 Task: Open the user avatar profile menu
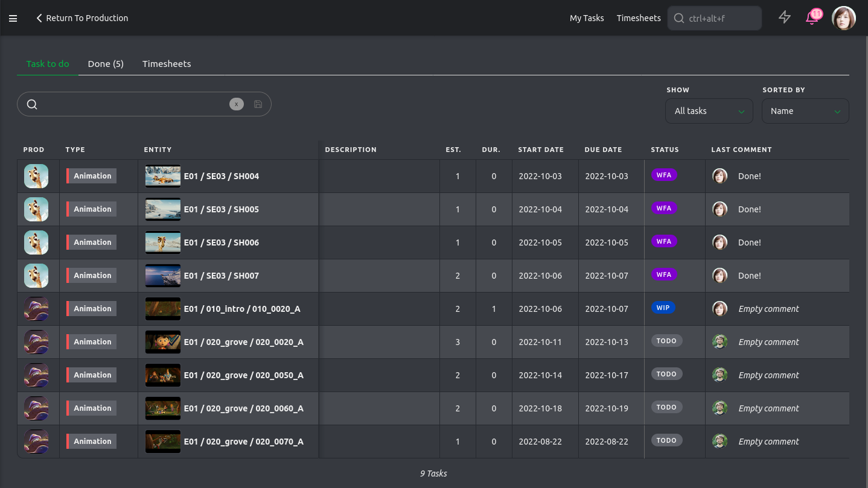coord(843,18)
